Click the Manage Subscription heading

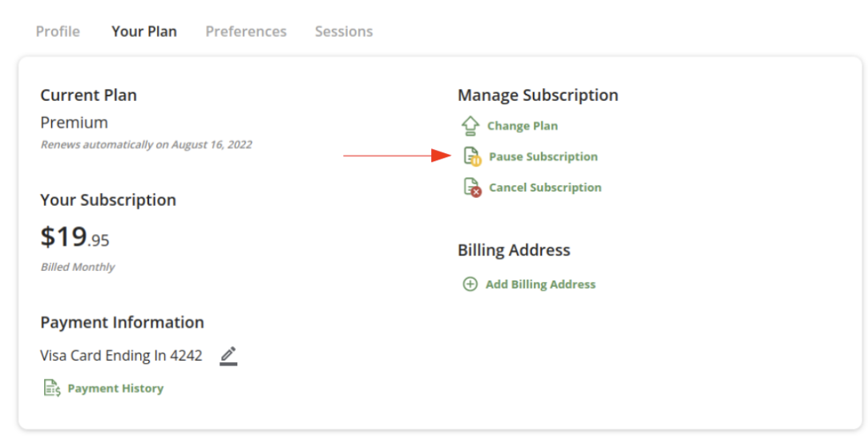pyautogui.click(x=538, y=95)
